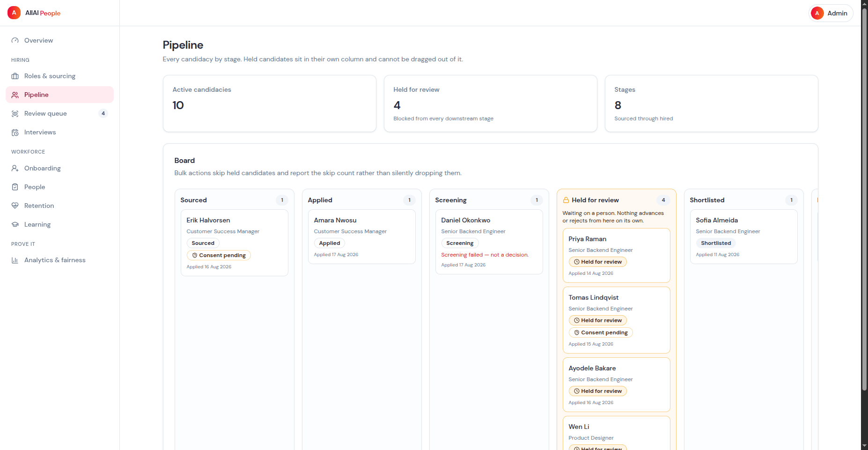The image size is (868, 450).
Task: Open Amara Nwosu's candidate card
Action: coord(361,236)
